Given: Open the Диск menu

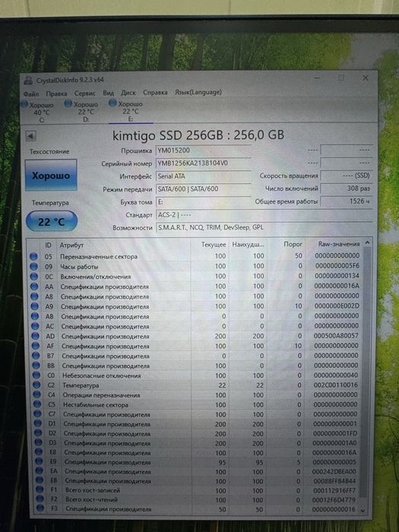Looking at the screenshot, I should (128, 92).
